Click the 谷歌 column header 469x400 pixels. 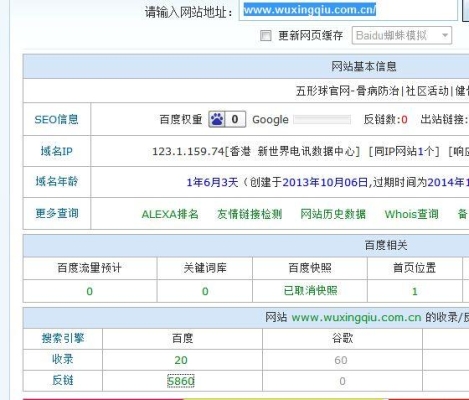coord(342,338)
